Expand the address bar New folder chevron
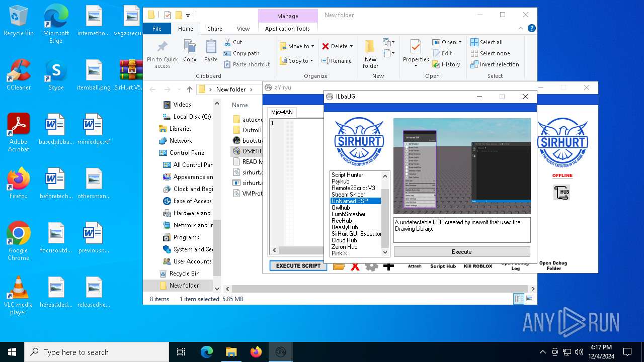This screenshot has height=362, width=644. pos(252,89)
